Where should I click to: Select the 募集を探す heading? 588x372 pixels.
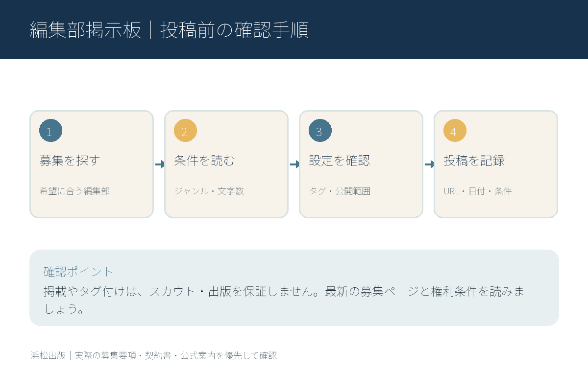[70, 161]
